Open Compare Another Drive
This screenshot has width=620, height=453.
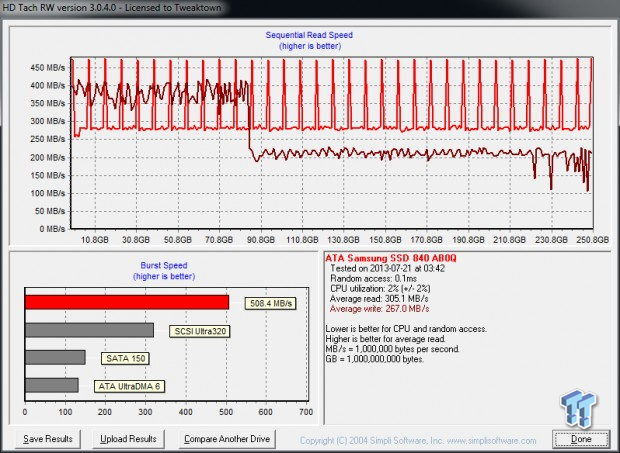(x=227, y=439)
